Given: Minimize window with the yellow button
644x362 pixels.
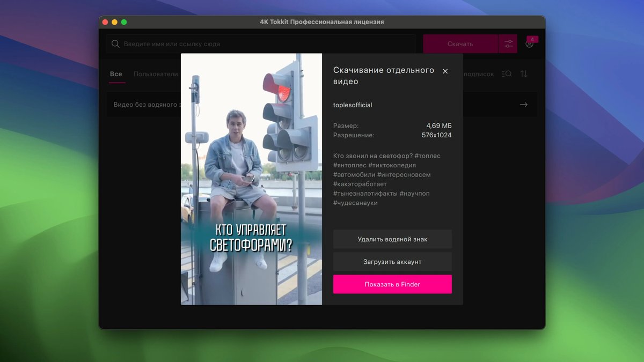Looking at the screenshot, I should [x=114, y=22].
